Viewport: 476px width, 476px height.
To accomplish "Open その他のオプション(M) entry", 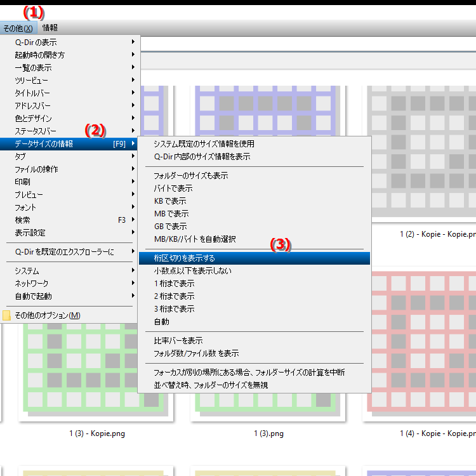I will click(70, 315).
